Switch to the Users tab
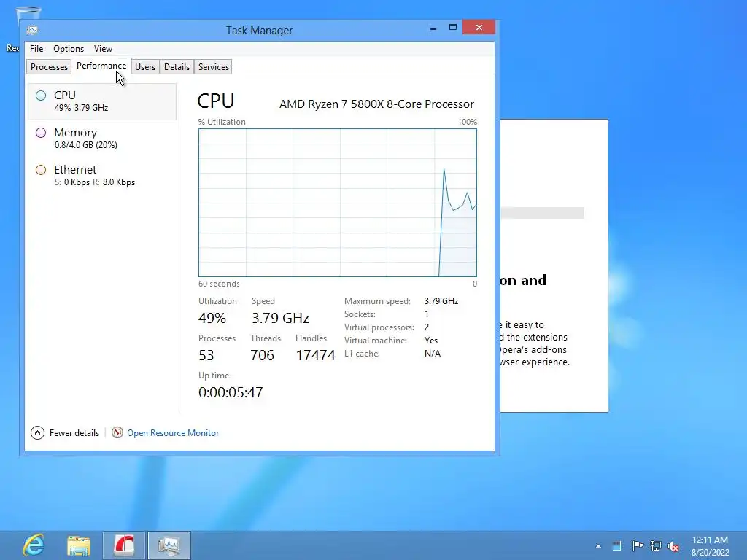This screenshot has width=747, height=560. click(x=145, y=66)
